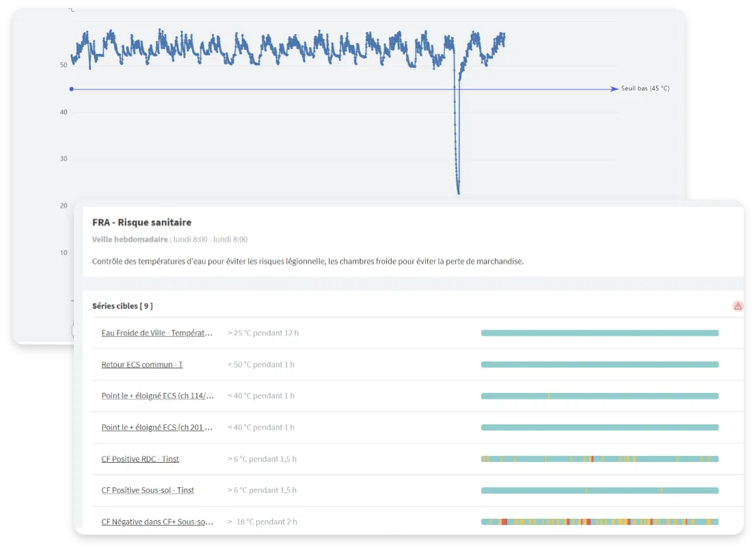The image size is (756, 551).
Task: Click yellow alert marker on ch 114 timeline
Action: (548, 396)
